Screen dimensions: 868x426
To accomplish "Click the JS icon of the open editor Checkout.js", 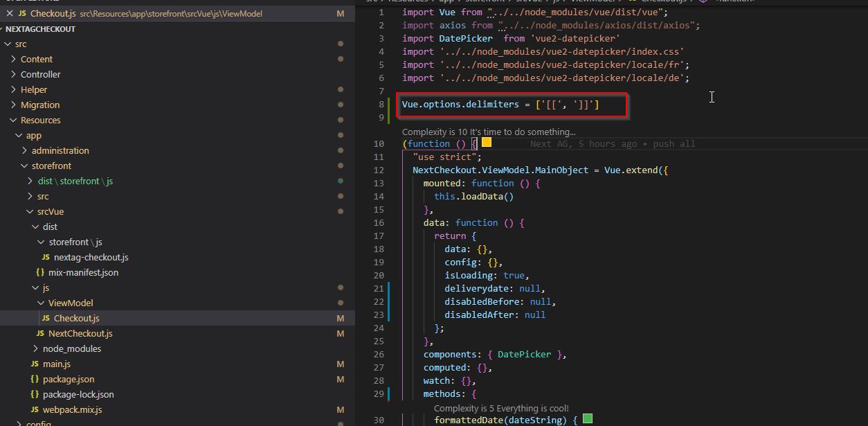I will point(23,13).
